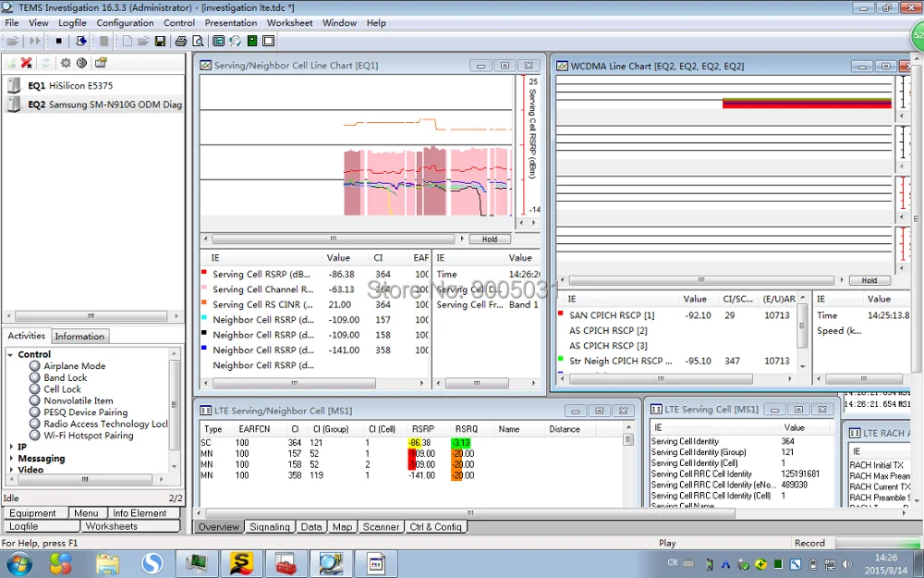Open print preview with the magnifier page icon
The height and width of the screenshot is (578, 924).
click(x=198, y=41)
